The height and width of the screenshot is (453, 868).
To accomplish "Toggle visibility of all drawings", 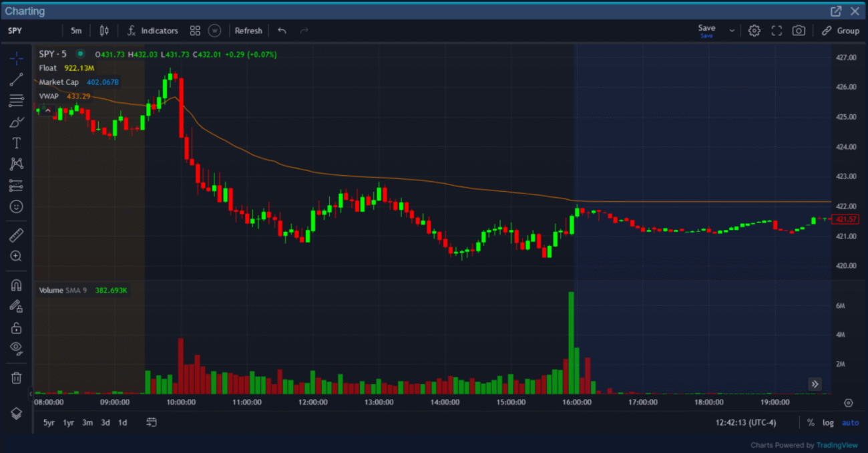I will pyautogui.click(x=16, y=347).
